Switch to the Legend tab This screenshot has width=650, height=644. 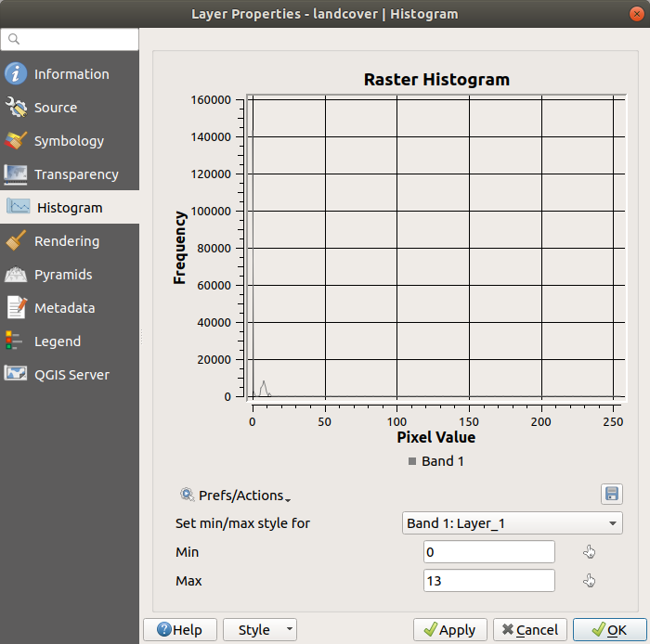click(x=58, y=341)
